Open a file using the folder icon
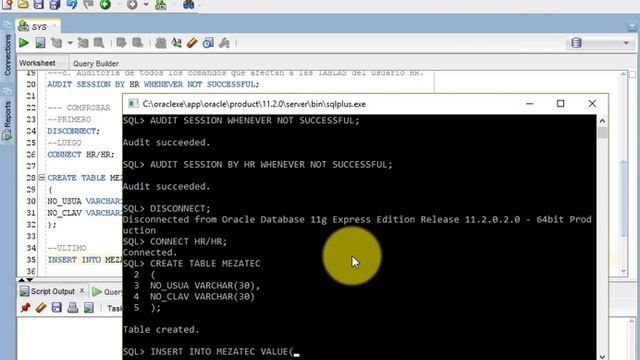640x360 pixels. (23, 4)
